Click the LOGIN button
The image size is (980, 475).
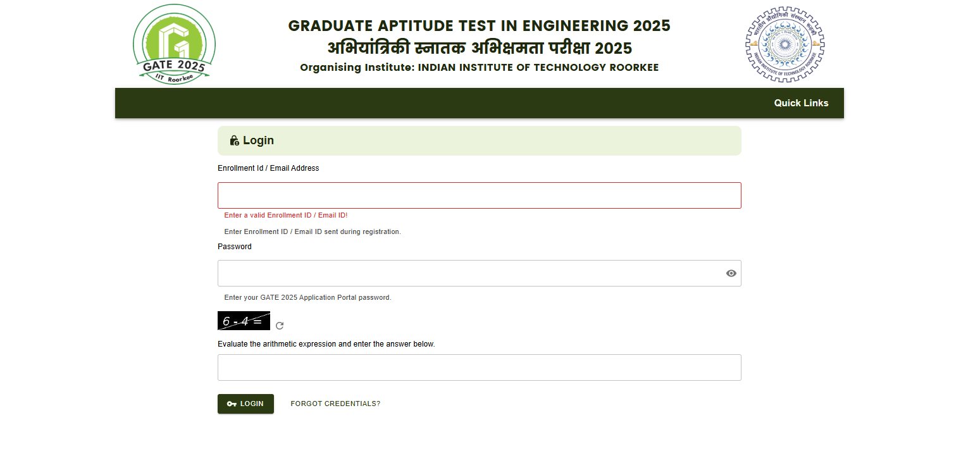[245, 404]
